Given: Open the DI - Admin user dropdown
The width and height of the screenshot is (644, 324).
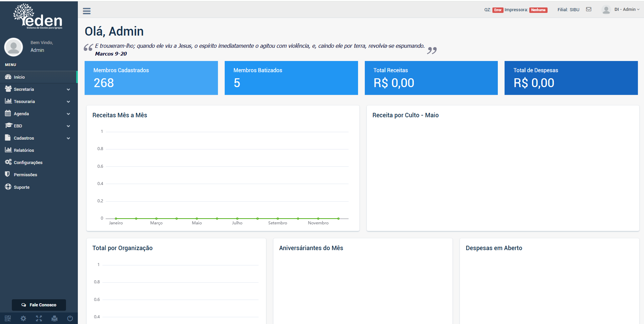Looking at the screenshot, I should tap(627, 9).
